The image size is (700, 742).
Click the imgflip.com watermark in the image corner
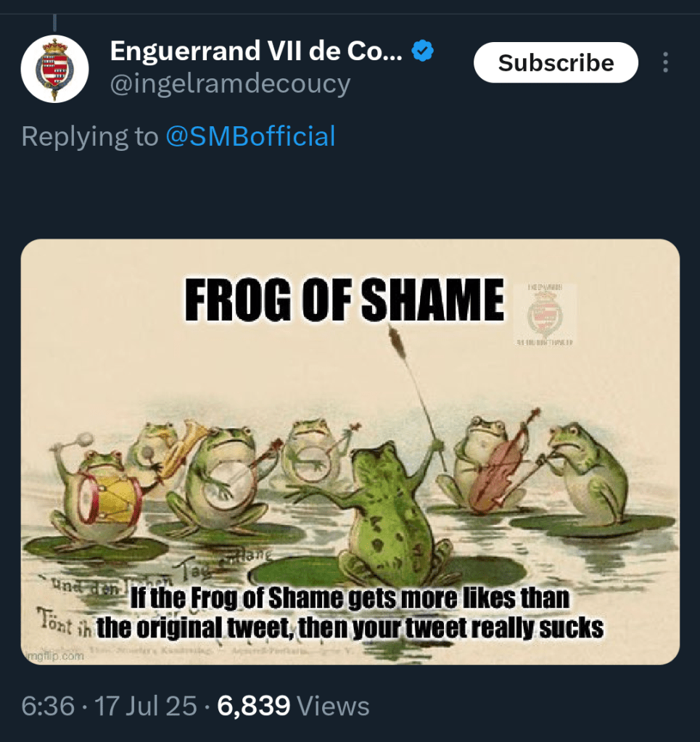(x=55, y=656)
